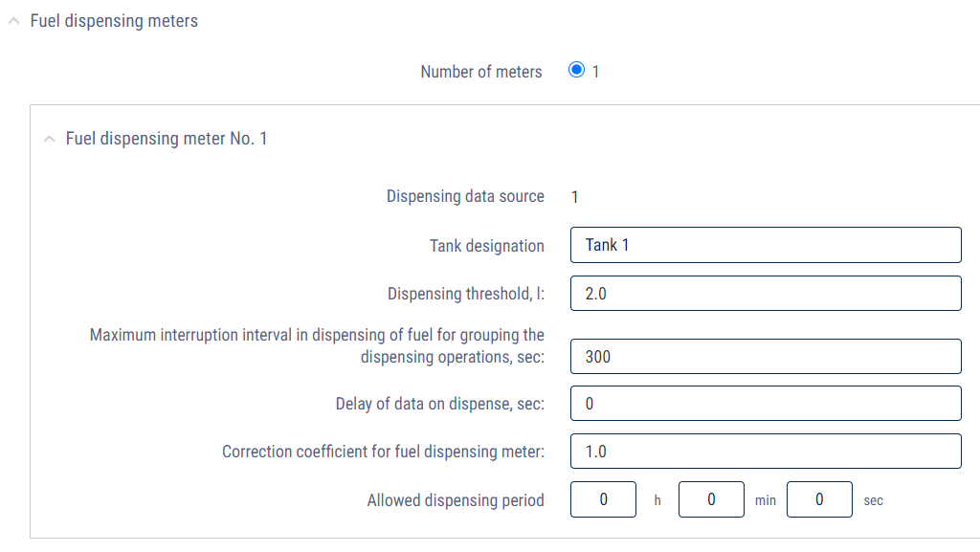
Task: Click the minutes box of Allowed dispensing period
Action: click(x=711, y=499)
